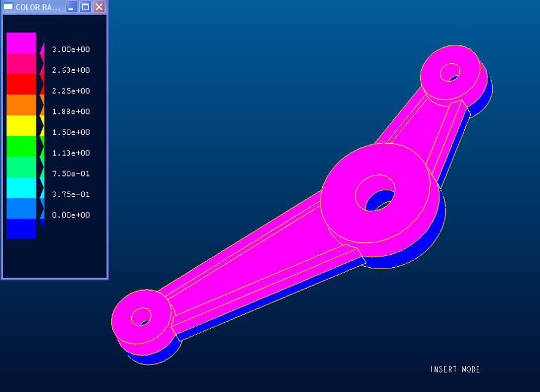The height and width of the screenshot is (392, 540).
Task: Click the mint green color swatch
Action: [x=21, y=167]
